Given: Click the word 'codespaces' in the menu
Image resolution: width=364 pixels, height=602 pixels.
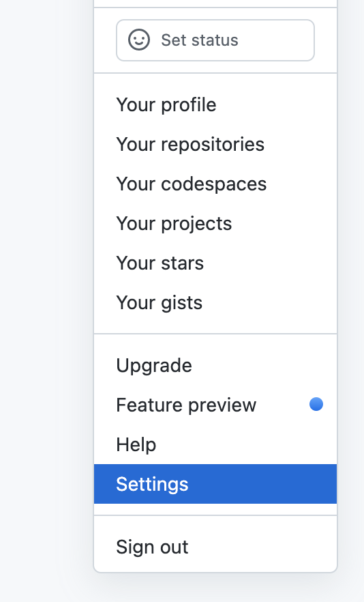Looking at the screenshot, I should (213, 184).
